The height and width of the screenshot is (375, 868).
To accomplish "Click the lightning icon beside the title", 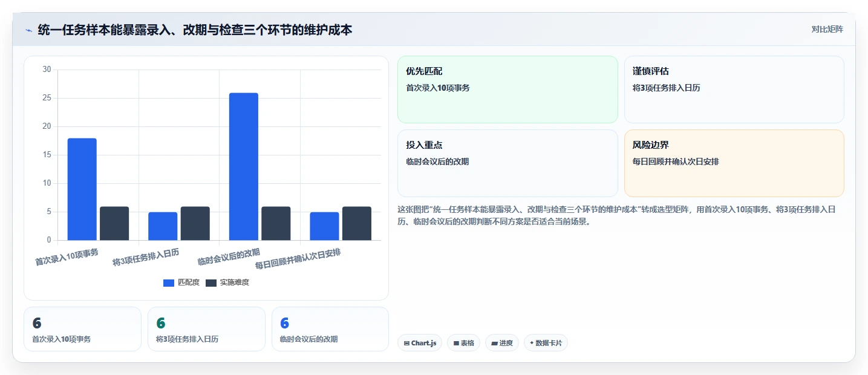I will pos(28,30).
